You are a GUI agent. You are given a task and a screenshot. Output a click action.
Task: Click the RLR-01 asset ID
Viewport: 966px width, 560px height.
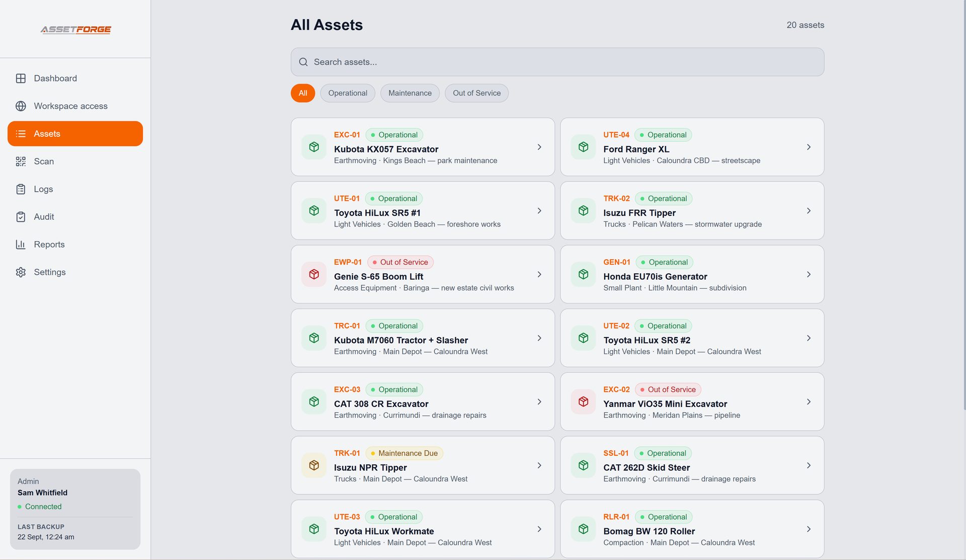click(616, 517)
